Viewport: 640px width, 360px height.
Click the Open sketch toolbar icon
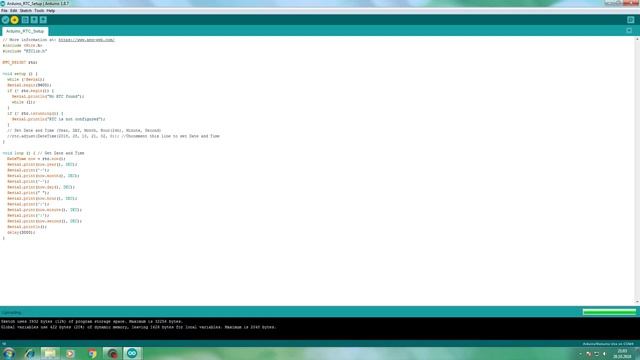point(34,20)
